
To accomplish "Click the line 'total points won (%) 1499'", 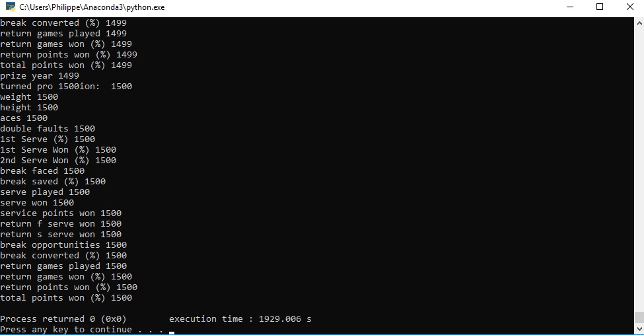I will (66, 65).
